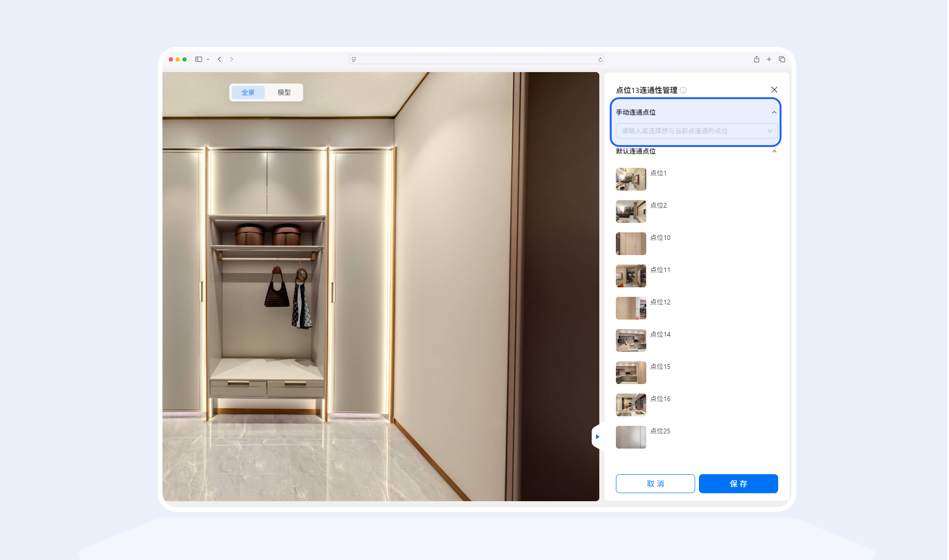Go forward with the browser forward arrow
The width and height of the screenshot is (949, 560).
232,59
